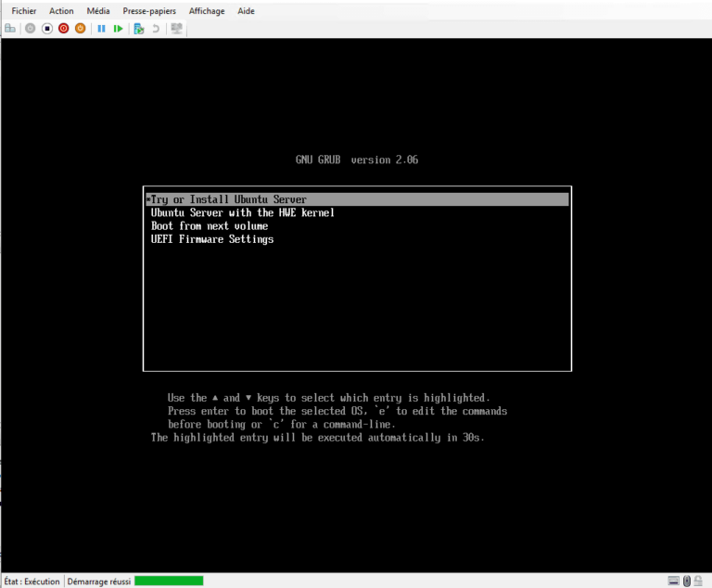This screenshot has height=588, width=712.
Task: Click the orange Save state icon
Action: (80, 29)
